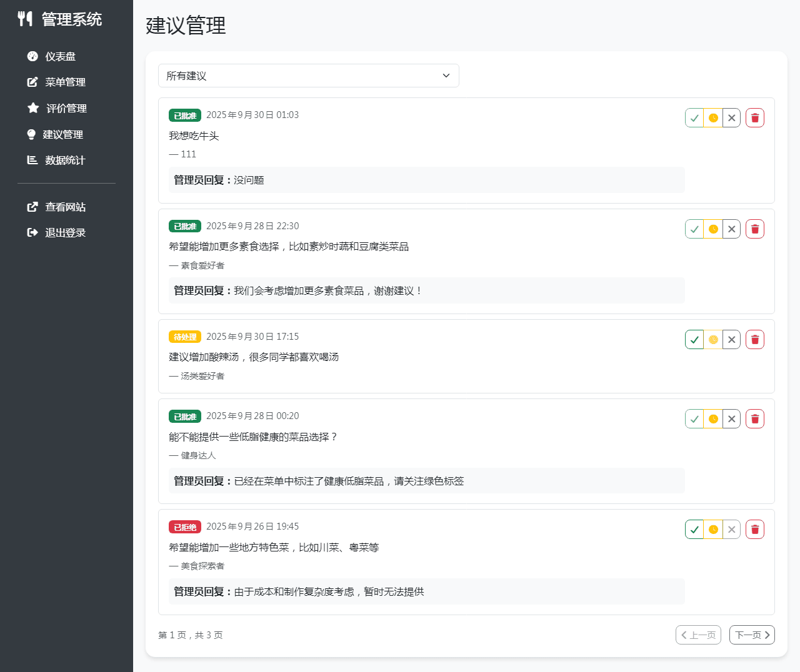
Task: Reject the 素食 suggestion with X icon
Action: [731, 229]
